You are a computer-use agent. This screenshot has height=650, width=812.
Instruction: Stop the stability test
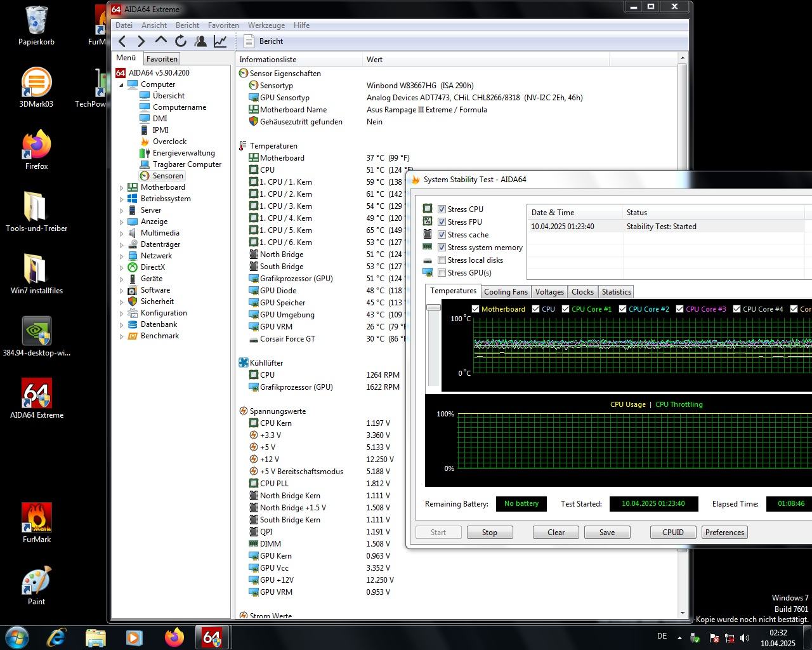[x=489, y=533]
